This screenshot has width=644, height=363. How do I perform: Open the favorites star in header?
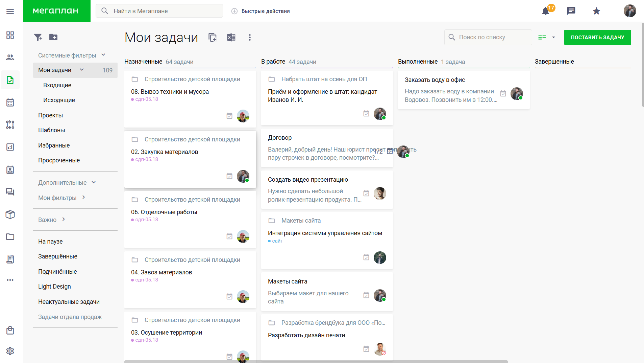click(596, 11)
